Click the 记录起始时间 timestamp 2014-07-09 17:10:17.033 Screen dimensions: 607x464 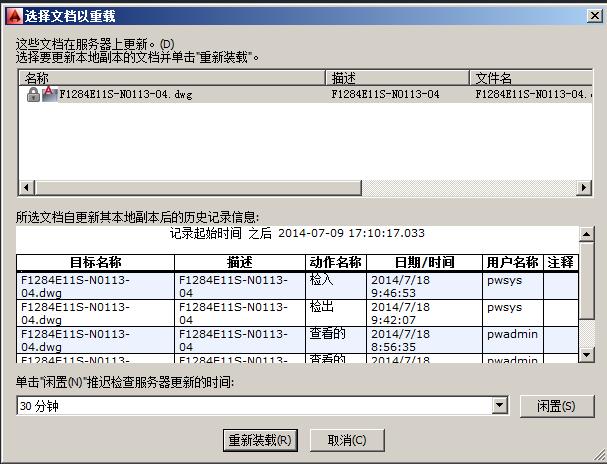352,233
